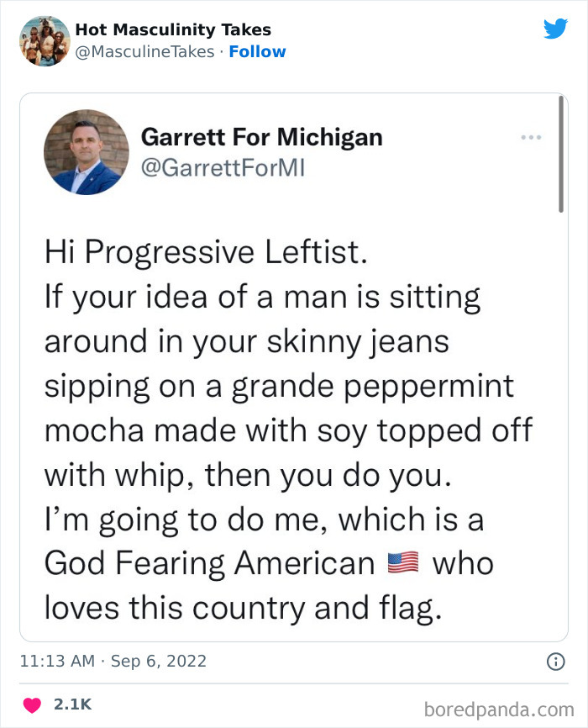Click the American flag emoji
Screen dimensions: 588x728
403,564
